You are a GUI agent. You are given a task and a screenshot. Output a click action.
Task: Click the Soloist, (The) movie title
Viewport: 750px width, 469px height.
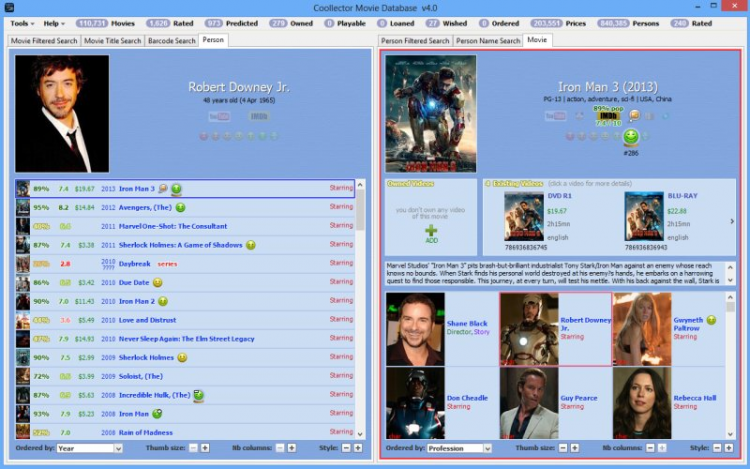[141, 376]
